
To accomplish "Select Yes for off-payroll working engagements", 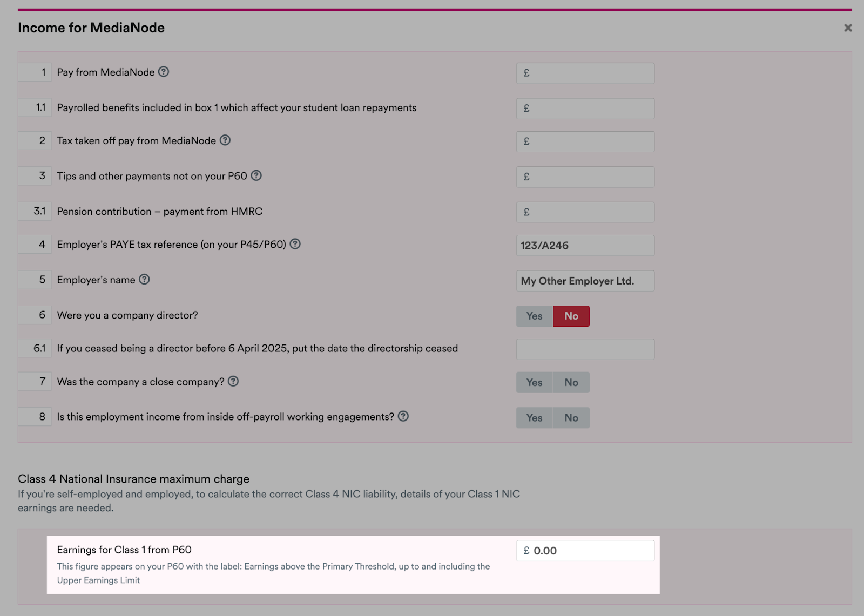I will pos(535,418).
